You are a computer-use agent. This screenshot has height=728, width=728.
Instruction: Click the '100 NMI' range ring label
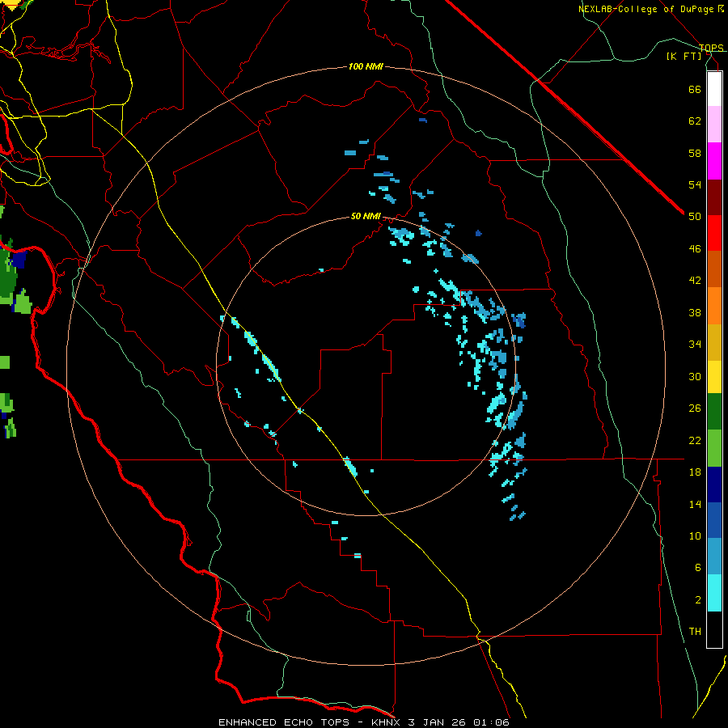click(366, 67)
